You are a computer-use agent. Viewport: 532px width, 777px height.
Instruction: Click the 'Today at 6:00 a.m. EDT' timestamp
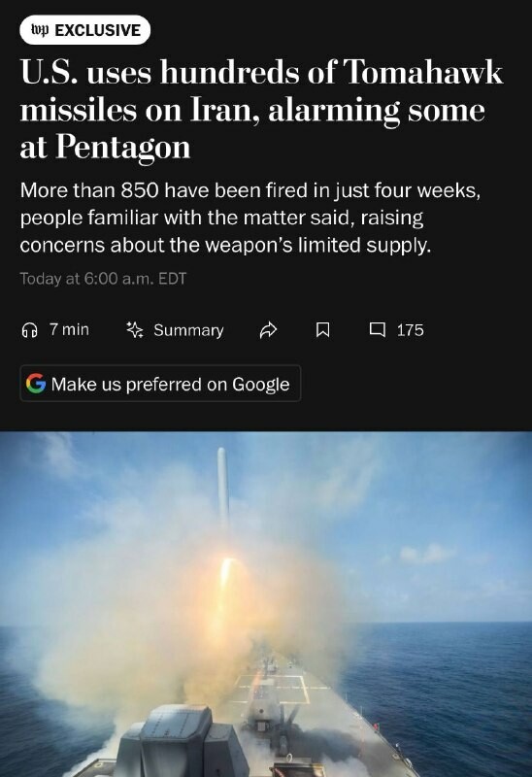click(103, 279)
